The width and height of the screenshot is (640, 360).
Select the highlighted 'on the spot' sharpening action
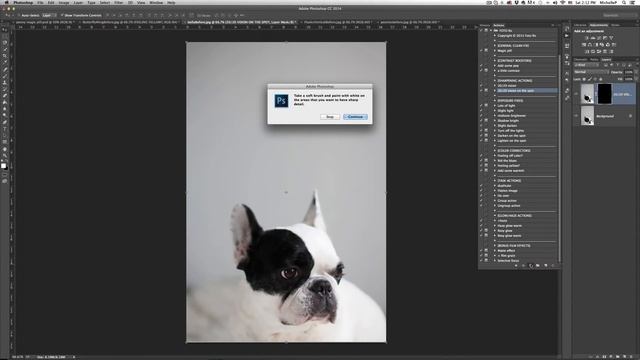click(x=527, y=91)
